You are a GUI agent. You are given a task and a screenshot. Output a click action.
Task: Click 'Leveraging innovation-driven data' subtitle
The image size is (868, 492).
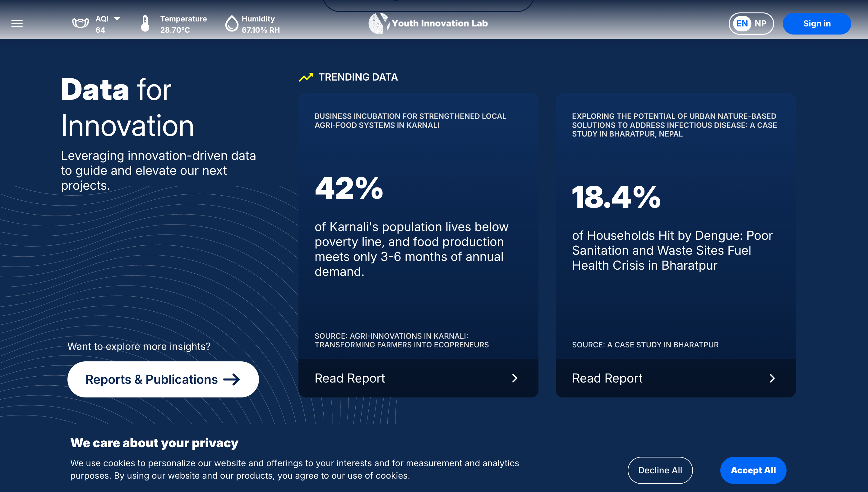pos(159,170)
